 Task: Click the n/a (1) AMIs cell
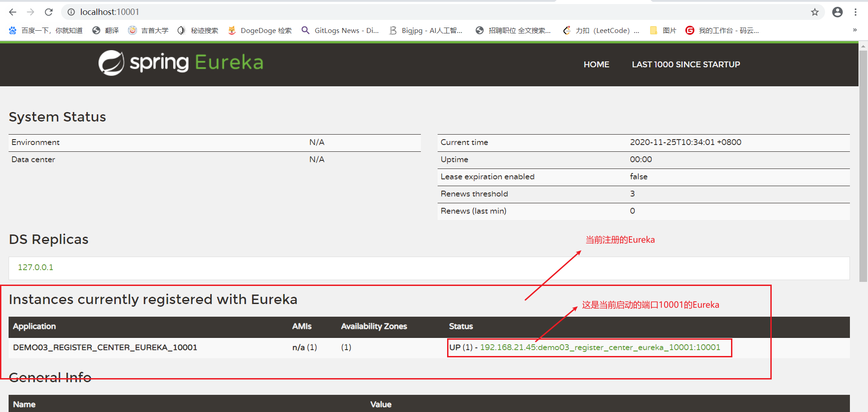305,347
